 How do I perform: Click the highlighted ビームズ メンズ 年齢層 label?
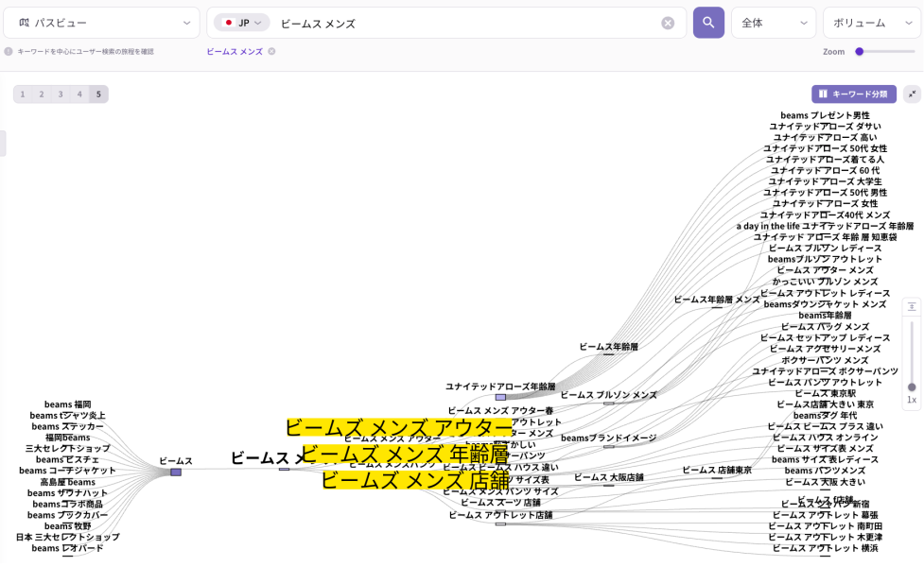tap(405, 455)
